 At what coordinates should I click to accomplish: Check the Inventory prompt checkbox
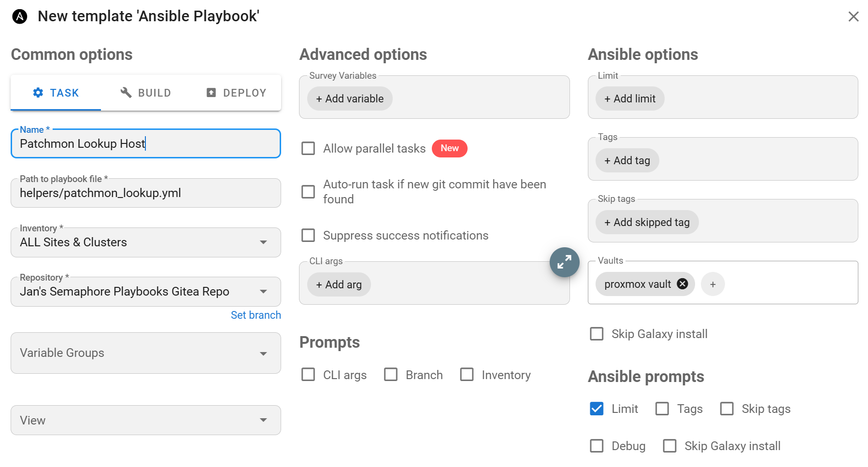click(467, 375)
